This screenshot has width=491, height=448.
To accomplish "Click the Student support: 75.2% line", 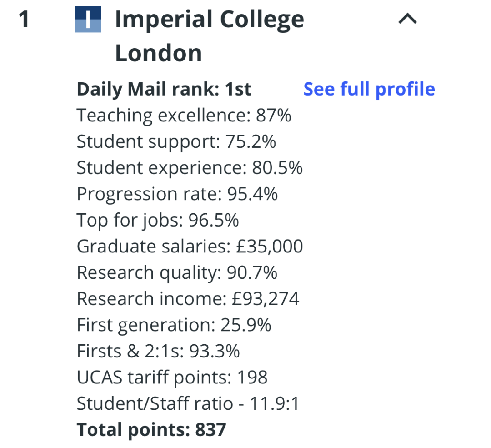I will [176, 141].
